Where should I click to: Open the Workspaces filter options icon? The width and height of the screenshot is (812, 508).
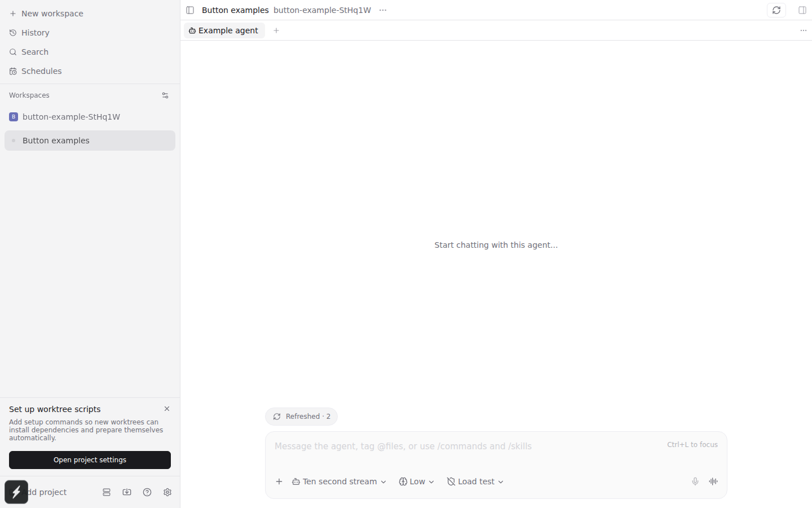tap(165, 95)
